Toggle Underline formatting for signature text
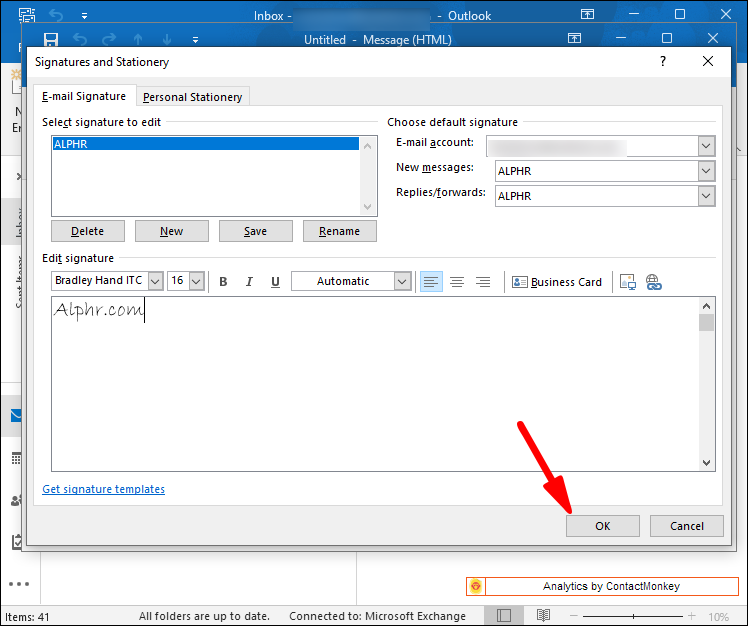The image size is (748, 626). (275, 282)
